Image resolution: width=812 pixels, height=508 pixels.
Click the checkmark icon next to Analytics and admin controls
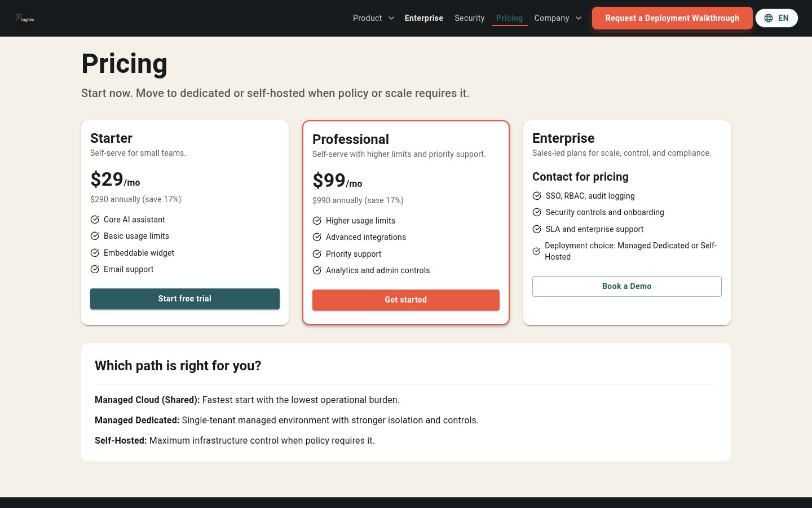pos(317,270)
